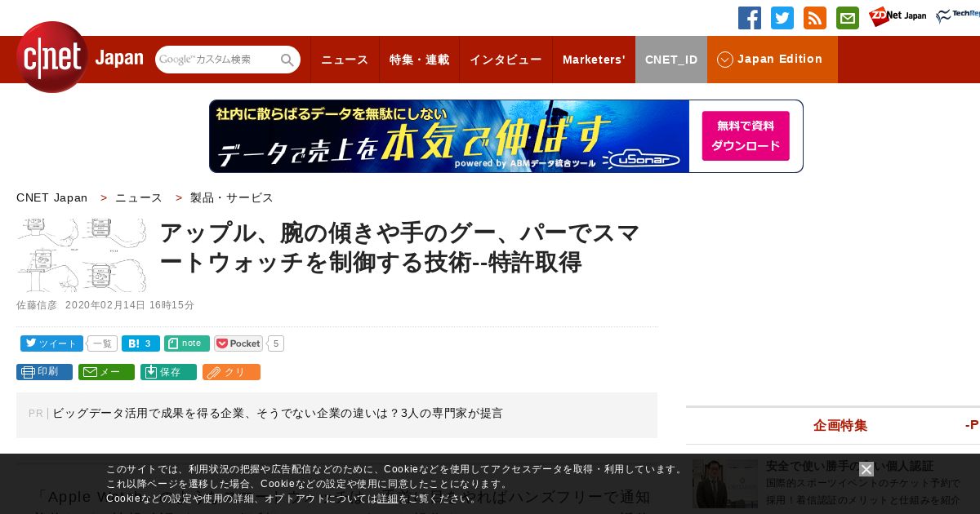Click the クリップ clip button
Image resolution: width=980 pixels, height=514 pixels.
pyautogui.click(x=231, y=372)
